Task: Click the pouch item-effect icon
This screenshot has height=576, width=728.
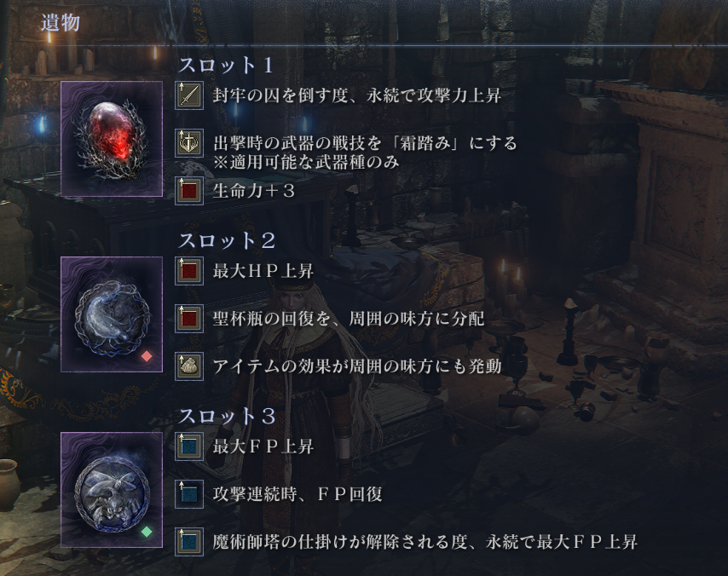Action: (x=189, y=366)
